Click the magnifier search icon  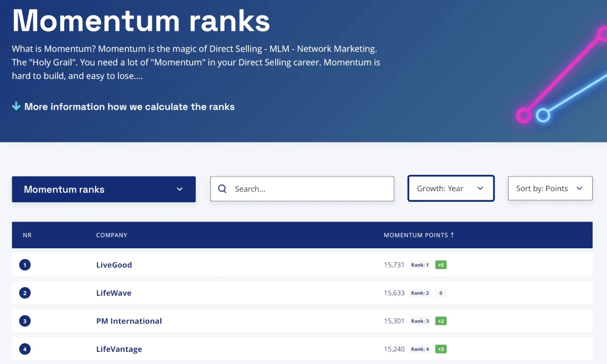[x=222, y=189]
